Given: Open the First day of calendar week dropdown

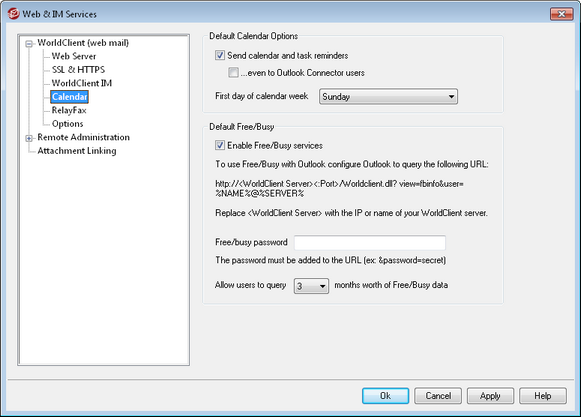Looking at the screenshot, I should (x=388, y=97).
